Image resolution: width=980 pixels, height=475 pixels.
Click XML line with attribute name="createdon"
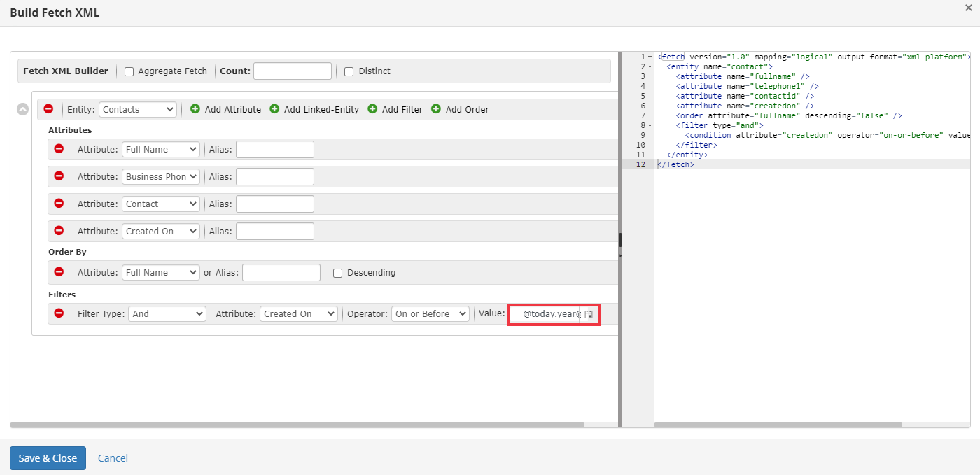click(x=745, y=106)
